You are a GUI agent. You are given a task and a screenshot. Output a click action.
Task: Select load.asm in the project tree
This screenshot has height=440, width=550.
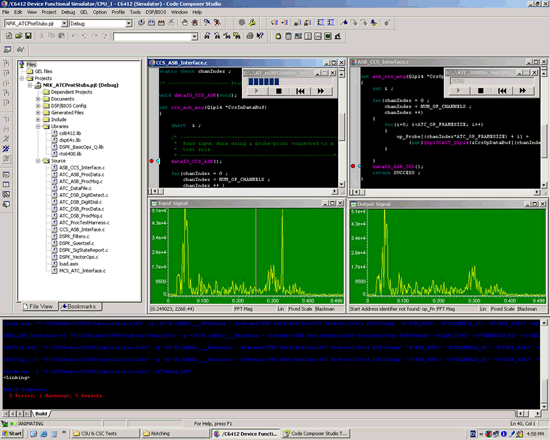pos(68,264)
